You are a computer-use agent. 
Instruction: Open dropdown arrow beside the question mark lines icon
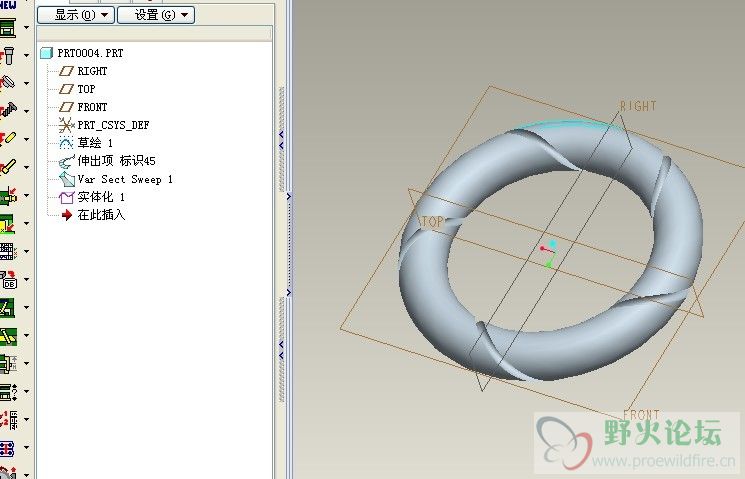[27, 392]
